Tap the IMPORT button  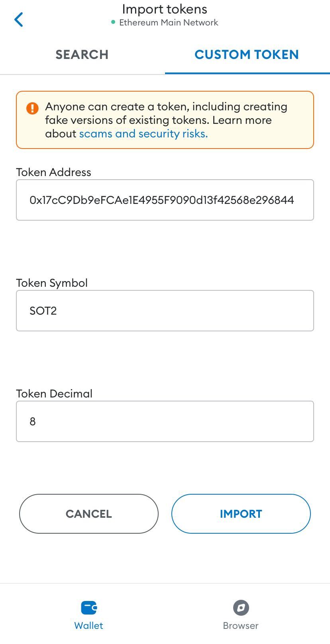pos(241,514)
